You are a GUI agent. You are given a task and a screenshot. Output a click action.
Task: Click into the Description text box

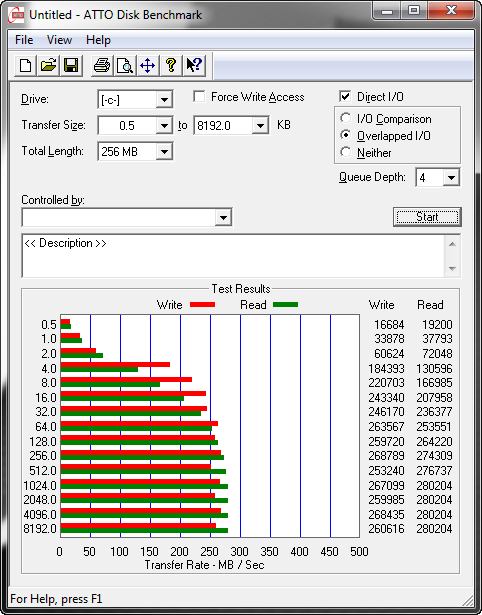coord(234,256)
